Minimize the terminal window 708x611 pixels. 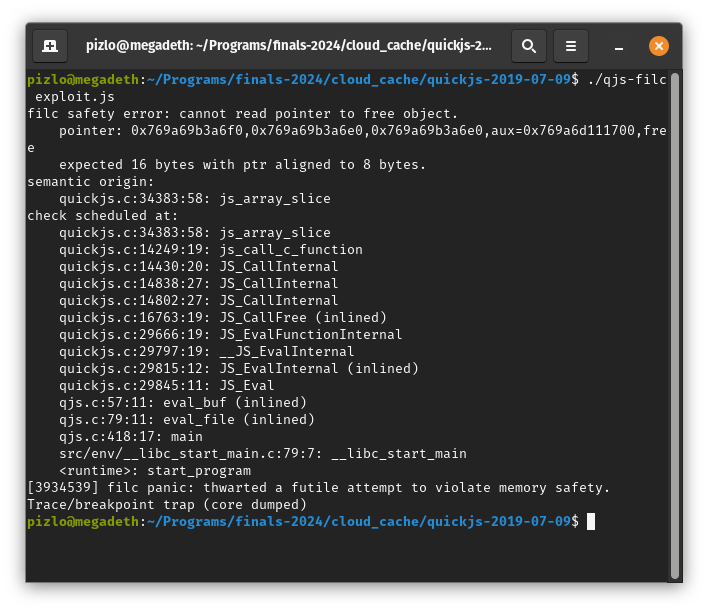[x=619, y=46]
